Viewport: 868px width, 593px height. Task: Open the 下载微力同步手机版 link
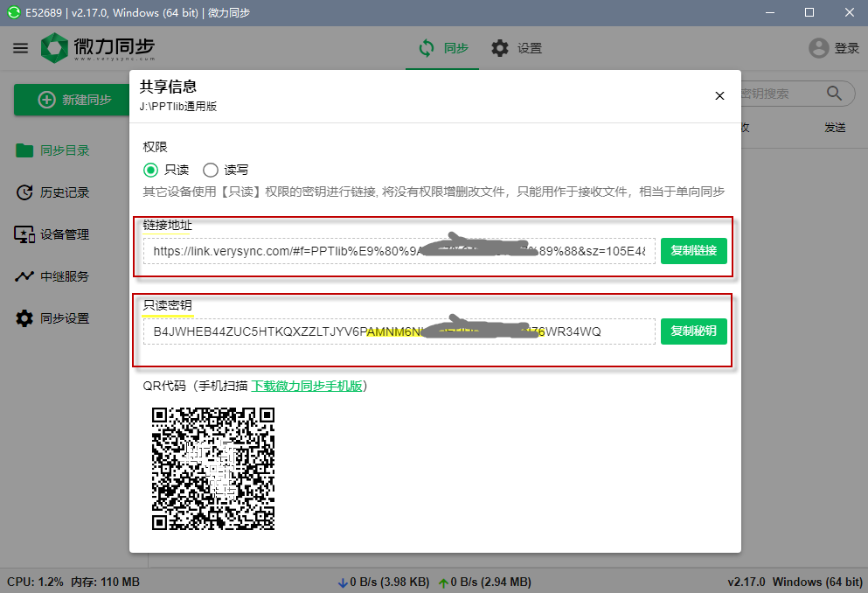click(307, 386)
